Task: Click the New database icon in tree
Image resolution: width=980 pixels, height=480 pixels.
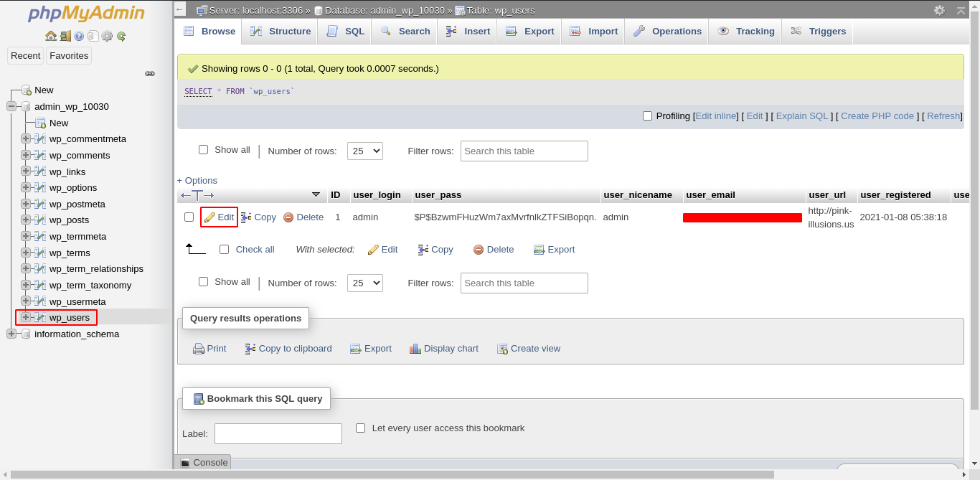Action: pyautogui.click(x=27, y=90)
